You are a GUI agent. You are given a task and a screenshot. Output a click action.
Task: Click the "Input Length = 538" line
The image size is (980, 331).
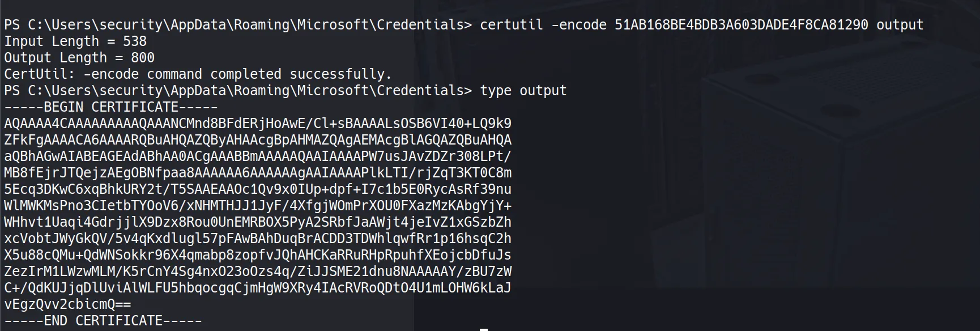pos(75,41)
